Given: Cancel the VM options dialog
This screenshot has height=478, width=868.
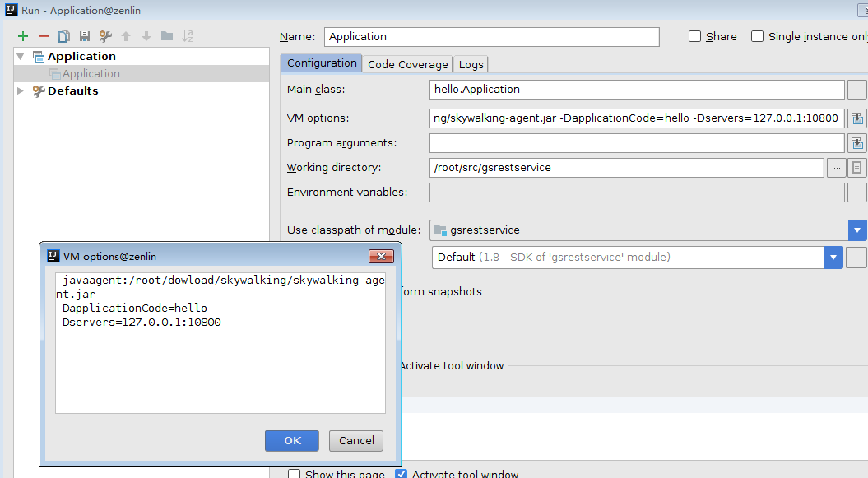Looking at the screenshot, I should pyautogui.click(x=355, y=440).
